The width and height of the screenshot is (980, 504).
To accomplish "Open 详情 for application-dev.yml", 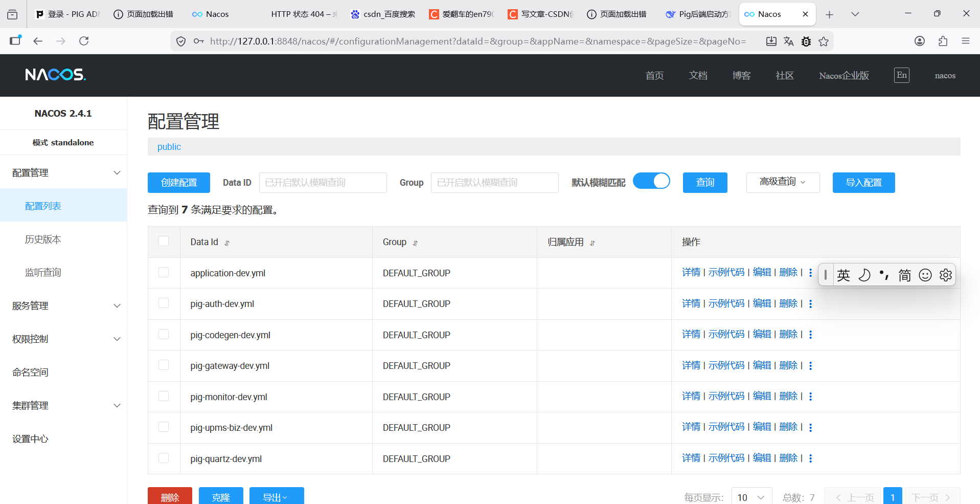I will coord(691,273).
